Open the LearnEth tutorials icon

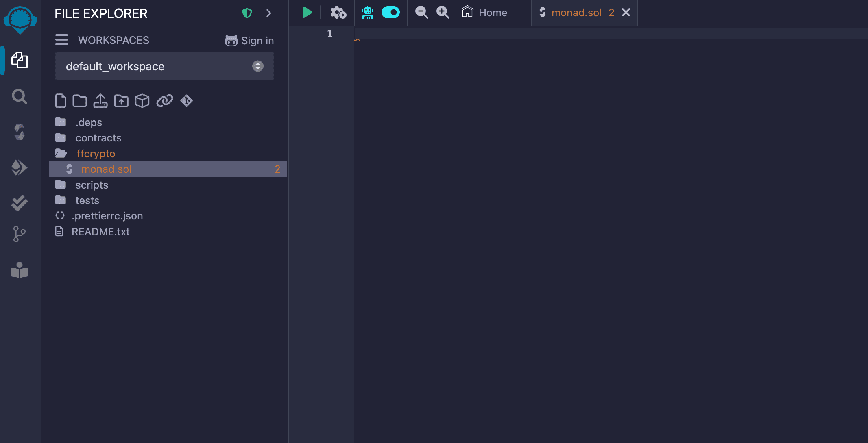click(20, 270)
